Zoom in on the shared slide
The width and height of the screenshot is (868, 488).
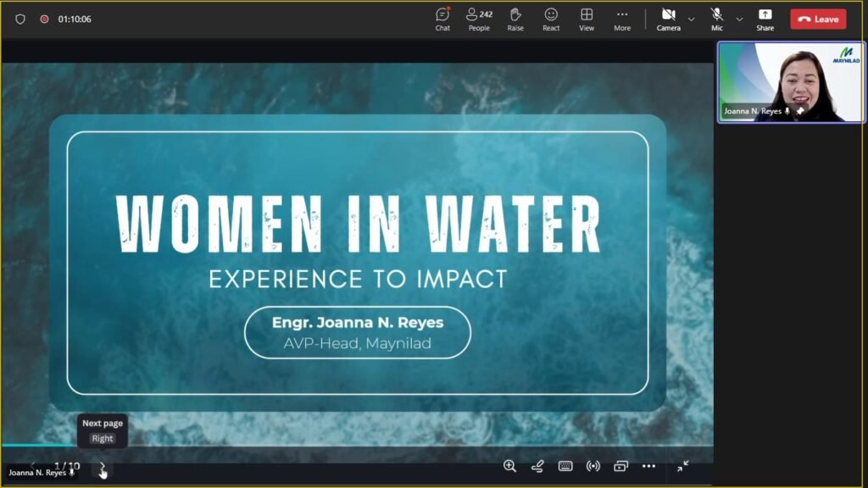click(509, 466)
